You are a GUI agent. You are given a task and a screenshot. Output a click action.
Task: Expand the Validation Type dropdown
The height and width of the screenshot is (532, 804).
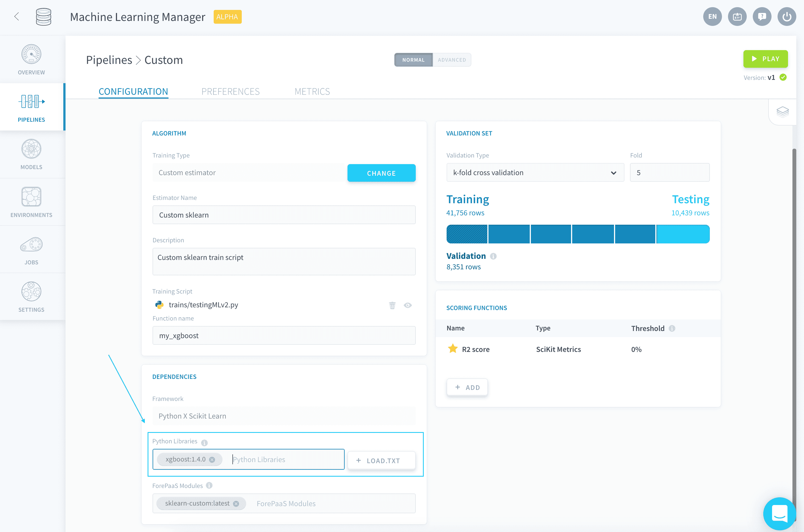[535, 172]
